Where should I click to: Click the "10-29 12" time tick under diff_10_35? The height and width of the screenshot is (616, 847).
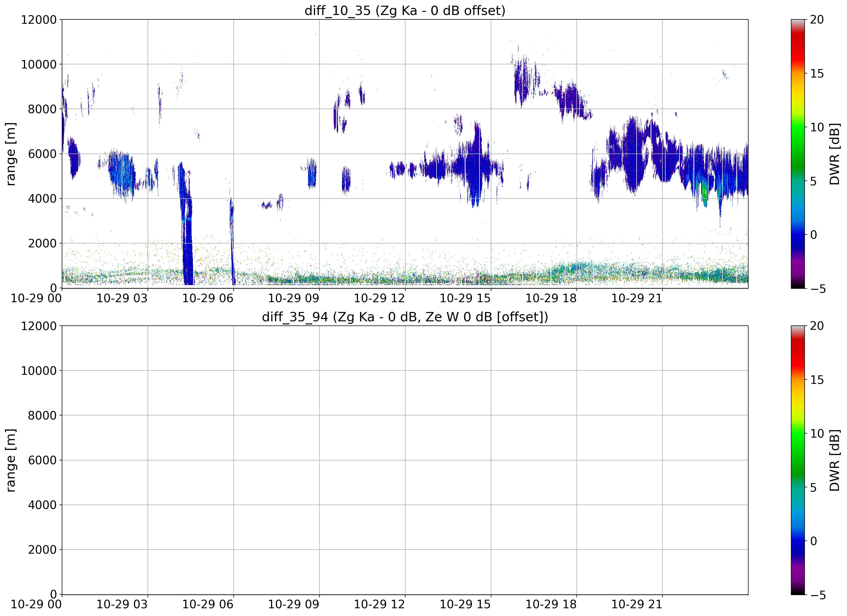pos(379,298)
